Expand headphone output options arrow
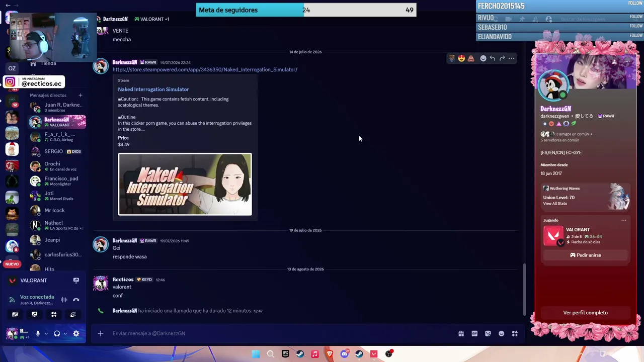 [x=65, y=333]
